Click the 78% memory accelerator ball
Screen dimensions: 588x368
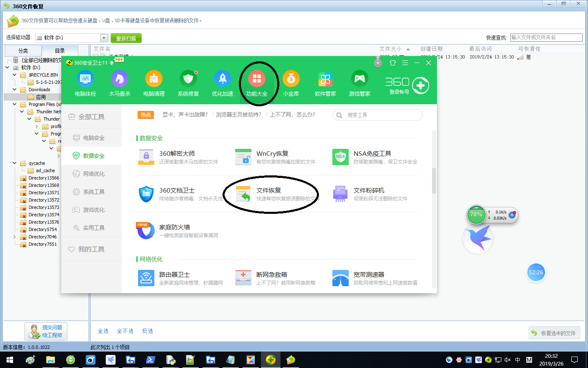(476, 214)
